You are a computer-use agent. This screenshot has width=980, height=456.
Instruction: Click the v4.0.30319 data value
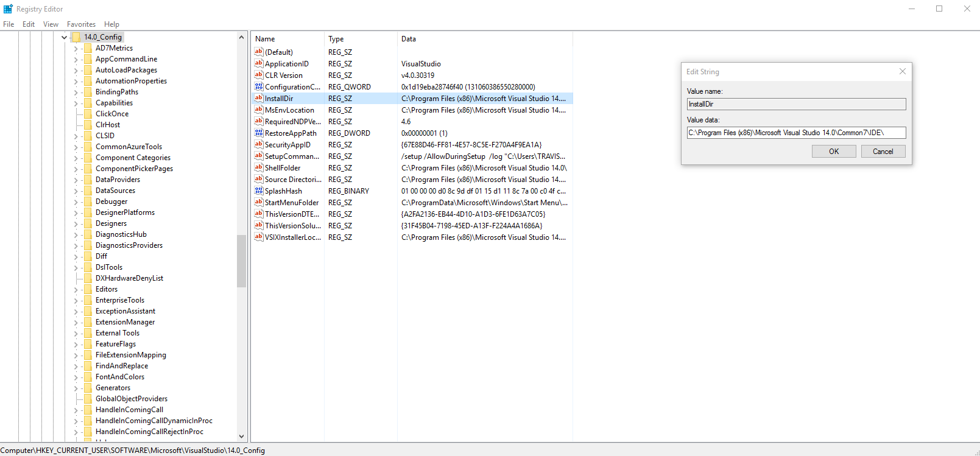pos(418,75)
